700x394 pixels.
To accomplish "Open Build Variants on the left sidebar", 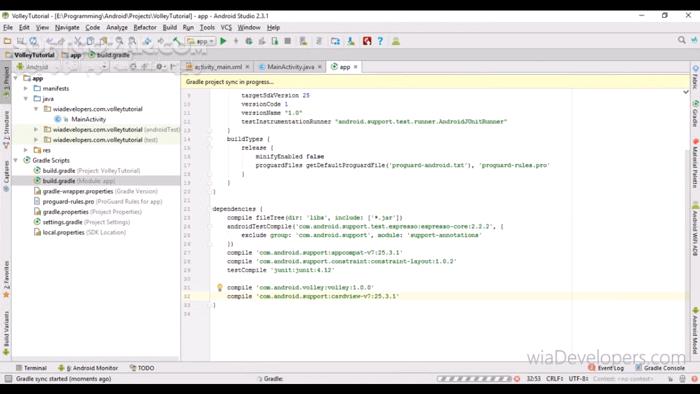I will pos(6,333).
